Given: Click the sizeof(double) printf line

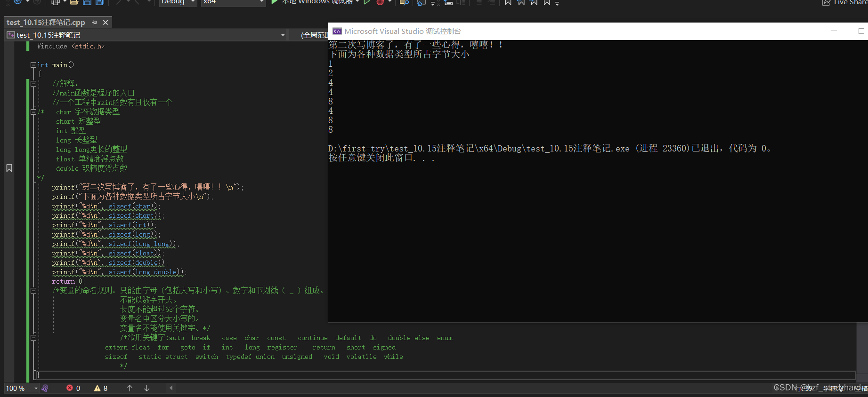Looking at the screenshot, I should click(x=110, y=262).
